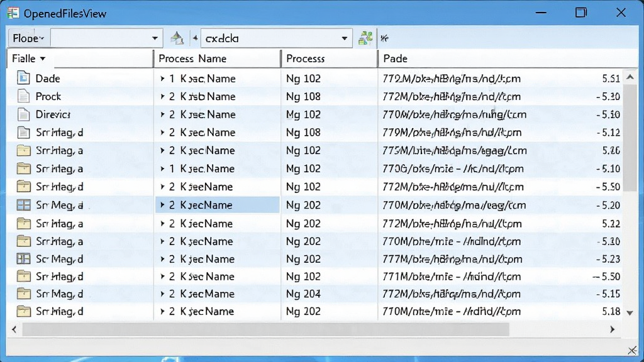Click the folder icon in the 771M path row
The width and height of the screenshot is (644, 362).
click(x=23, y=277)
